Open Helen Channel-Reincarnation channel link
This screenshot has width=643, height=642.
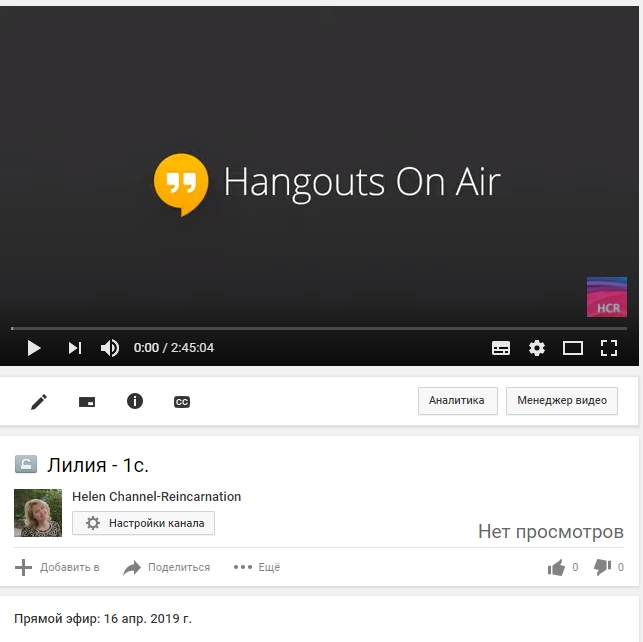click(x=156, y=497)
